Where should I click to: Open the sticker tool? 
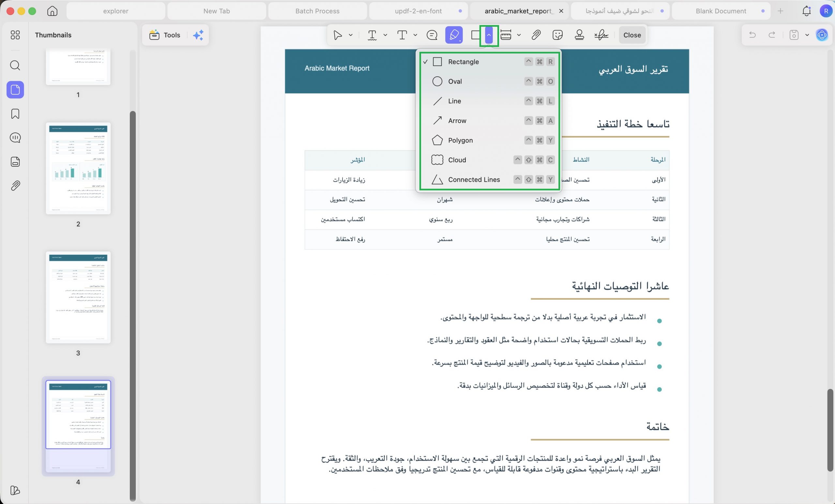point(557,35)
